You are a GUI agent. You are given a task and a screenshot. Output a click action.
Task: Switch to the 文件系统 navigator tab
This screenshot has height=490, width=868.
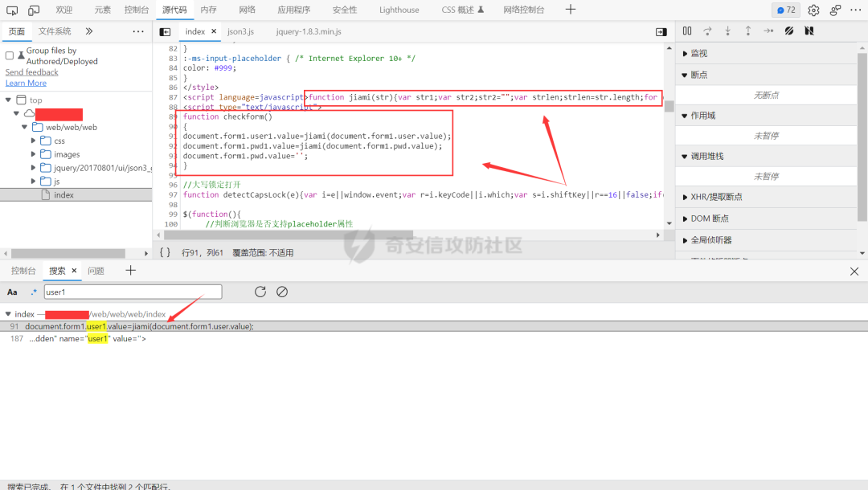[55, 31]
